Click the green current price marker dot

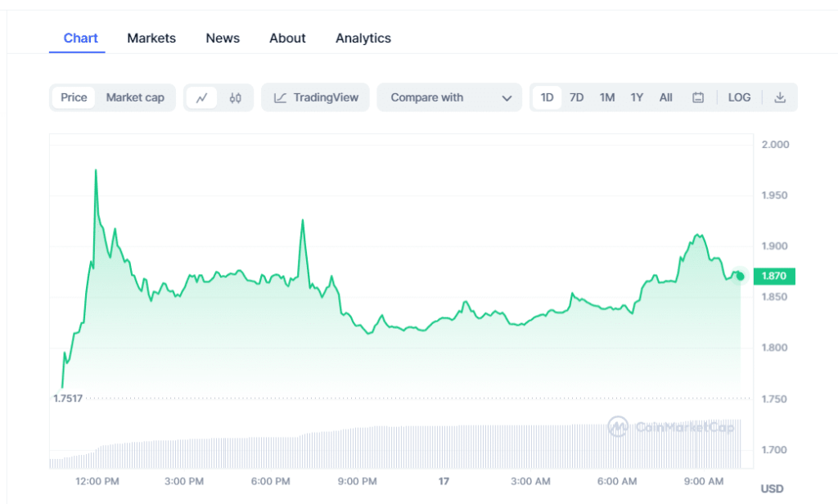[x=740, y=277]
